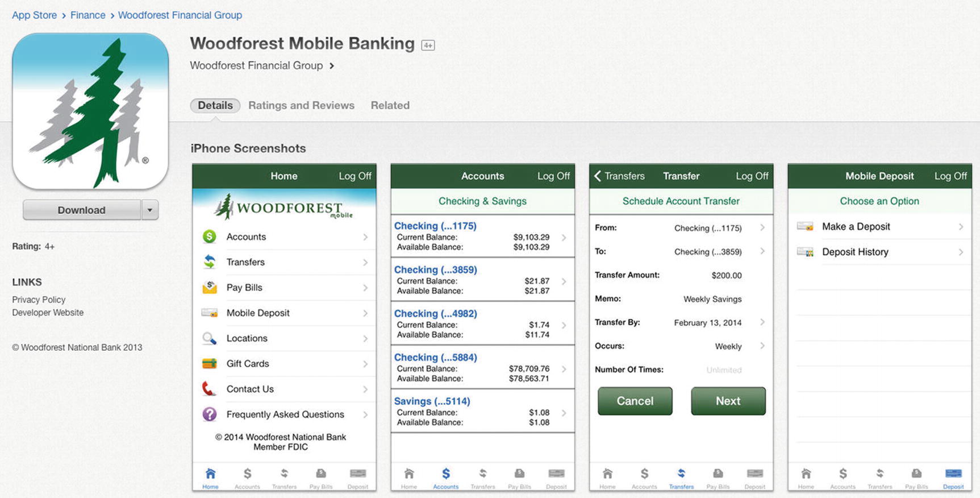The width and height of the screenshot is (980, 498).
Task: Open the Occurs frequency chevron
Action: tap(762, 346)
